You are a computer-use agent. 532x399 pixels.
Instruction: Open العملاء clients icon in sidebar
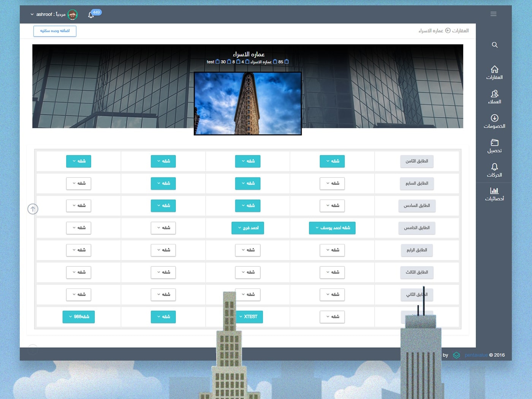click(x=494, y=97)
